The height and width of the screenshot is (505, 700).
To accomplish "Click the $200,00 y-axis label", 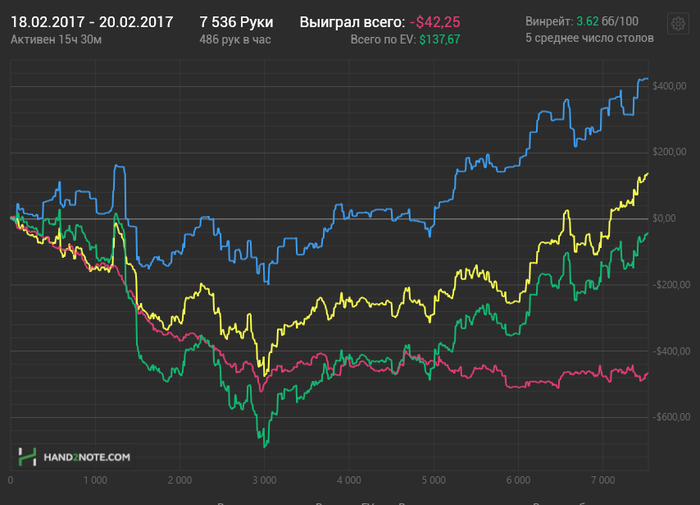I will coord(669,152).
